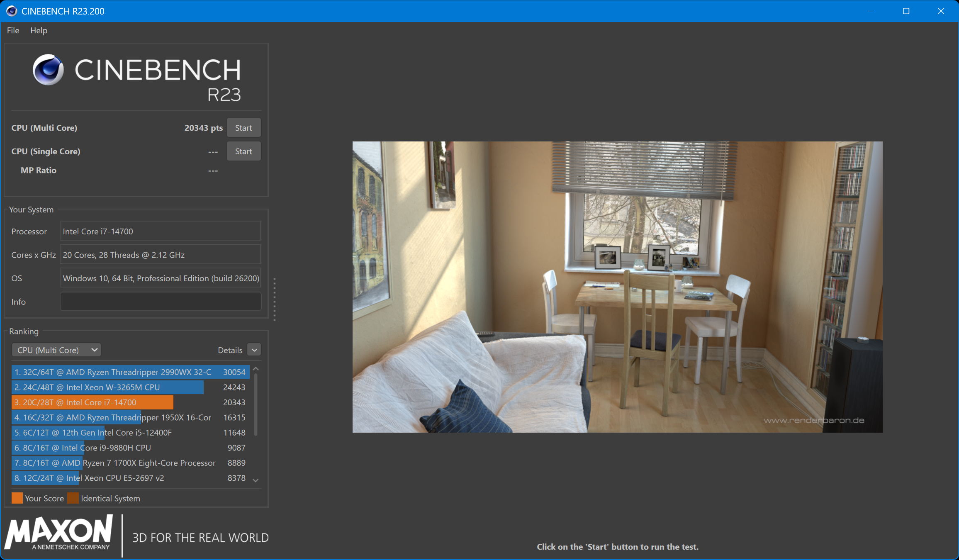The width and height of the screenshot is (959, 560).
Task: Start the CPU Single Core test
Action: tap(243, 151)
